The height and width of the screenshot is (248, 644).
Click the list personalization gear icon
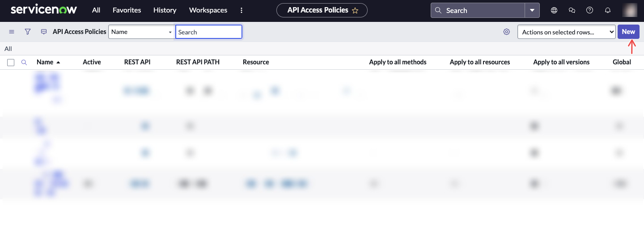pyautogui.click(x=506, y=32)
